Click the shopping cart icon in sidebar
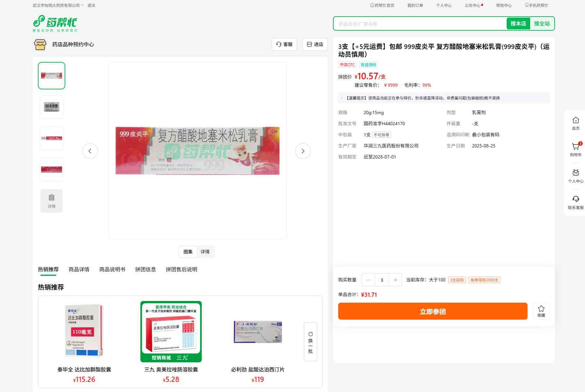This screenshot has height=392, width=585. (576, 147)
